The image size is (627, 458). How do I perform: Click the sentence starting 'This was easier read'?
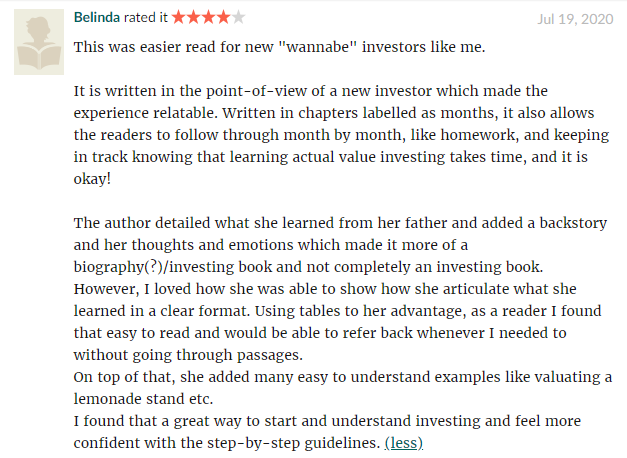click(x=279, y=47)
